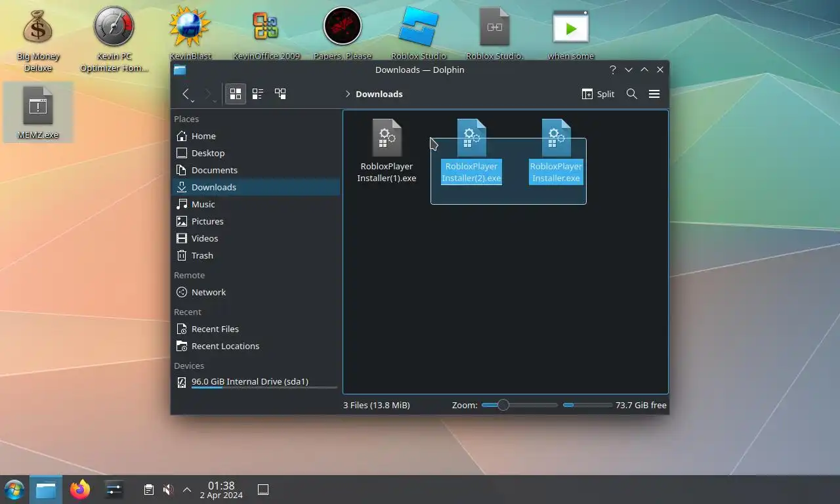Switch to Icons view mode
The image size is (840, 504).
236,94
